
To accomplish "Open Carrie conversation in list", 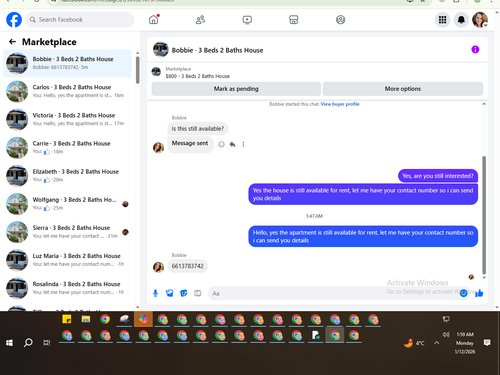I will pos(68,147).
